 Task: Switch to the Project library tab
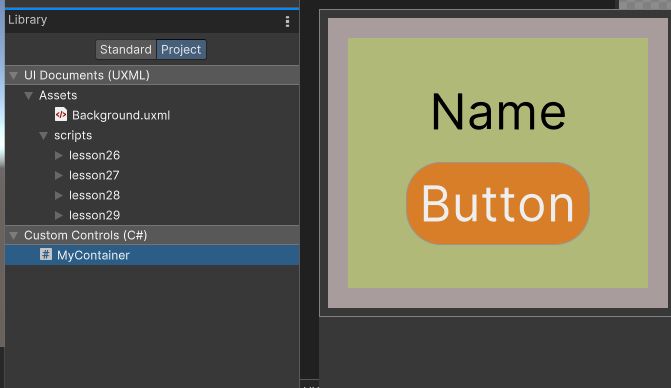coord(181,50)
